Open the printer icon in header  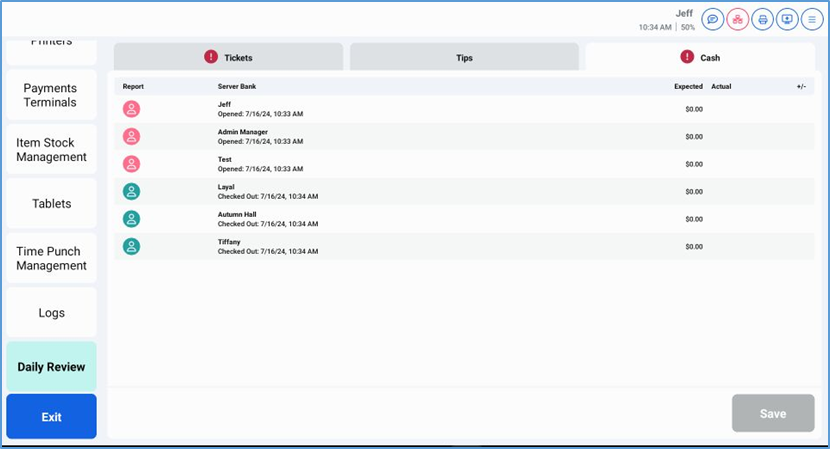[763, 19]
